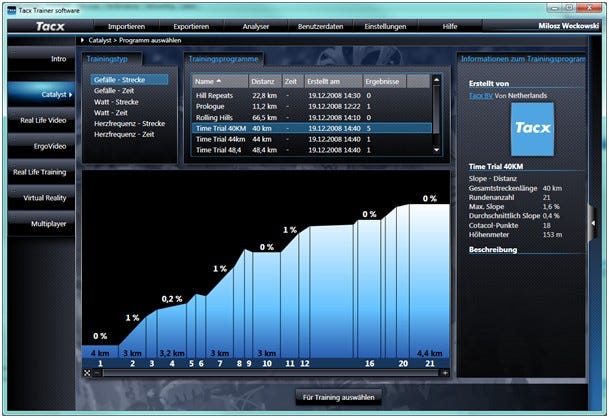
Task: Click the Trainingsprogramme tab header
Action: 223,59
